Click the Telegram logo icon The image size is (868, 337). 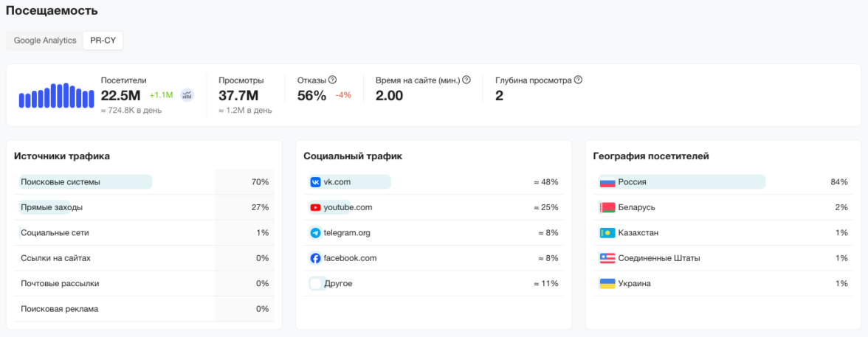tap(315, 233)
